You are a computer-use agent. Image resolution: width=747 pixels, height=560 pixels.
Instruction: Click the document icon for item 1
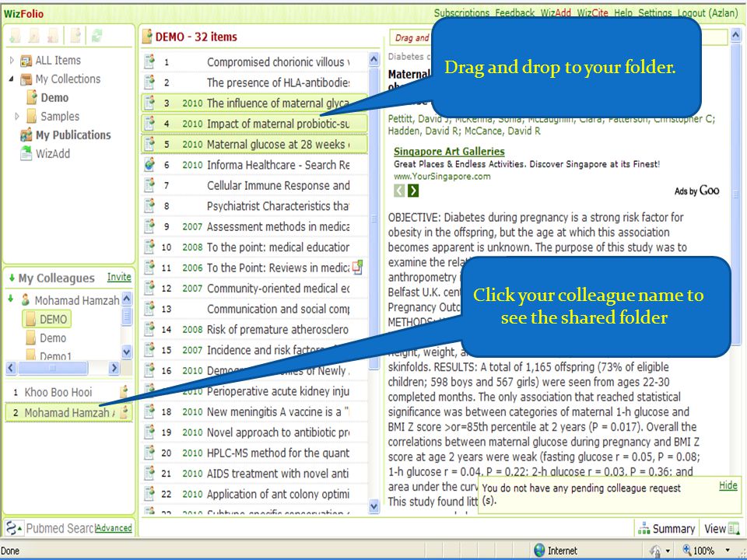149,61
